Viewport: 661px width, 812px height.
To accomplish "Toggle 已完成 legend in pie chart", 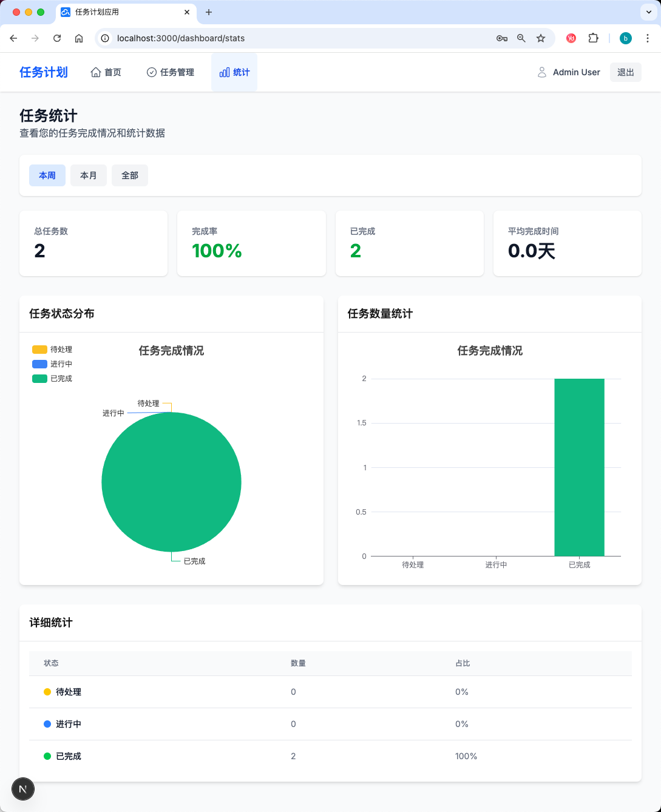I will click(x=52, y=379).
